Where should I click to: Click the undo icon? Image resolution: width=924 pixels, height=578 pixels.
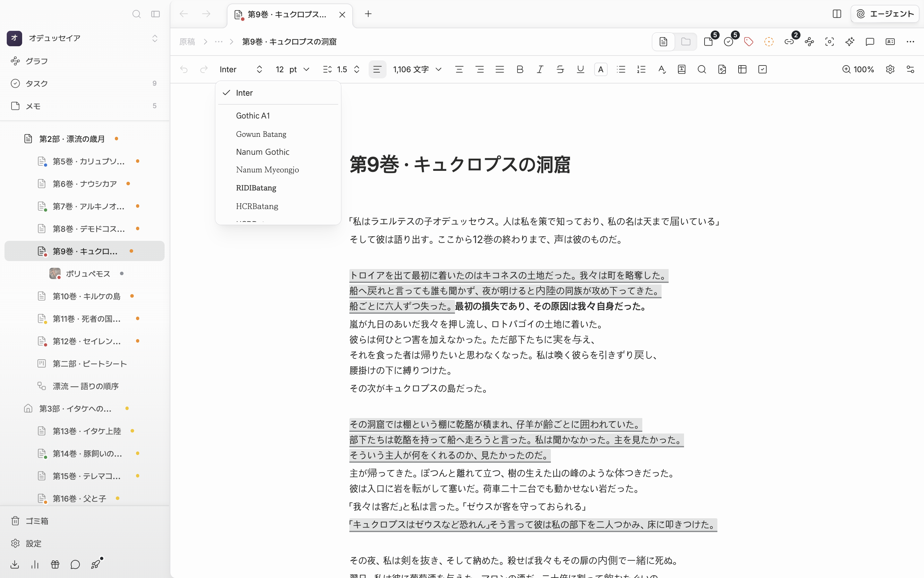[x=184, y=69]
